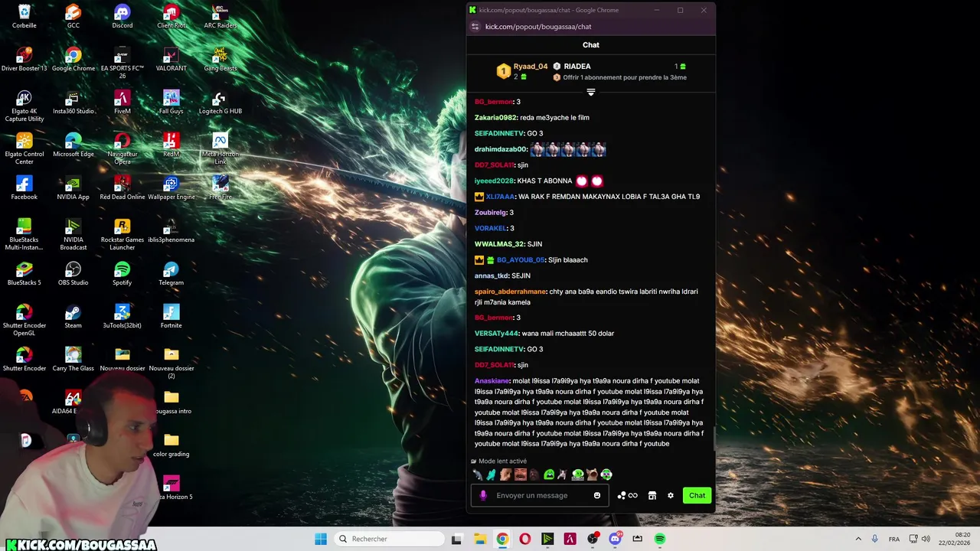
Task: Select the Telegram desktop icon
Action: tap(171, 273)
